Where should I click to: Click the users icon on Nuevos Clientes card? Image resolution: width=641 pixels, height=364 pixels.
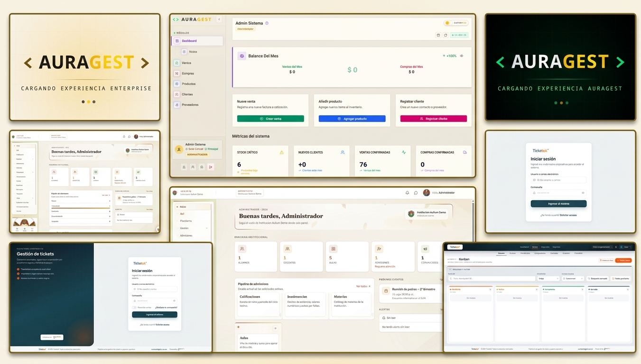(x=343, y=153)
